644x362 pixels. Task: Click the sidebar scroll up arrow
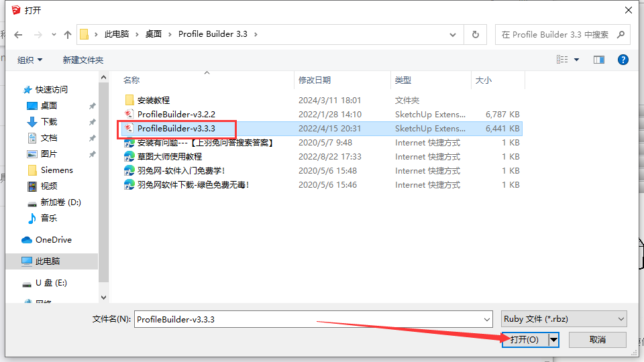click(103, 77)
